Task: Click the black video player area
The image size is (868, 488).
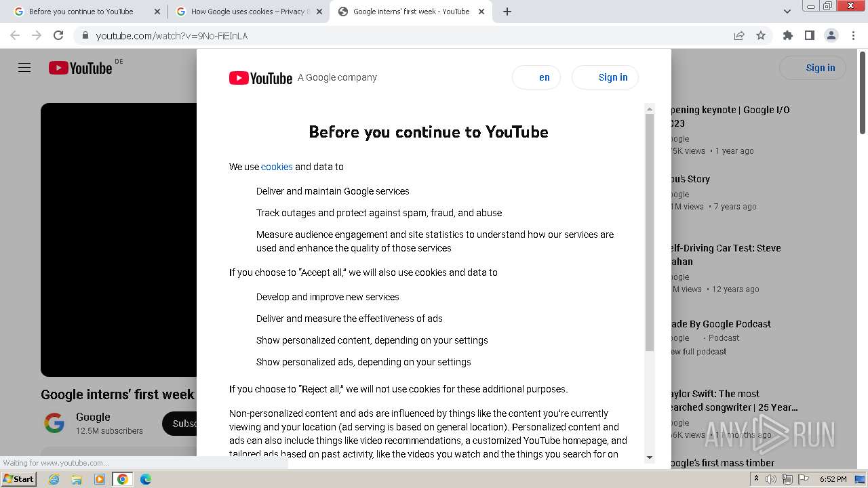Action: (119, 240)
